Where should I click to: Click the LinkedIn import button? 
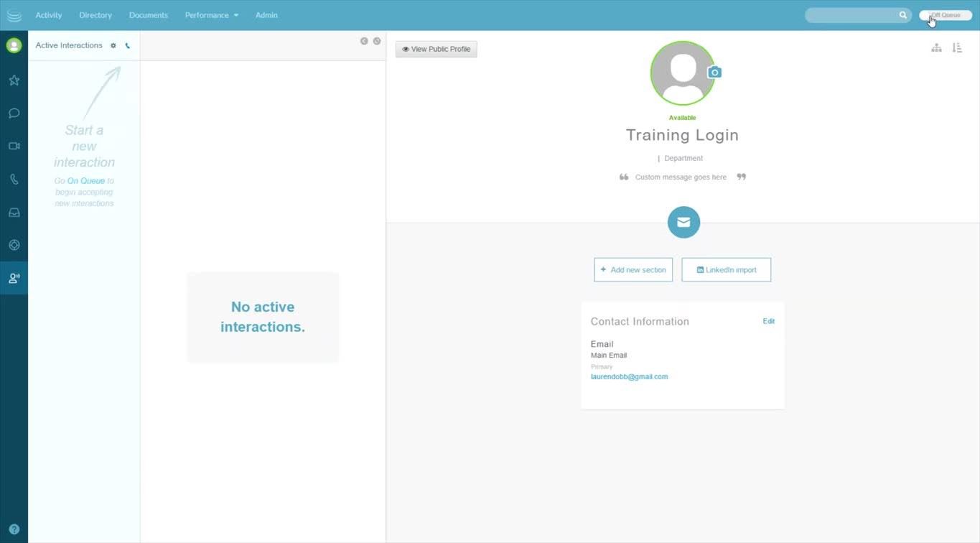[x=726, y=270]
